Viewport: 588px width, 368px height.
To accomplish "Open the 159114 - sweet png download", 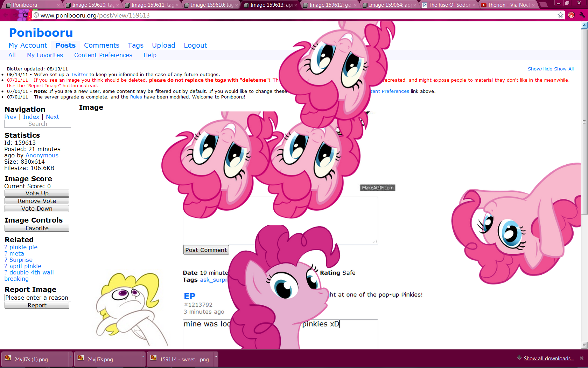I will 180,359.
